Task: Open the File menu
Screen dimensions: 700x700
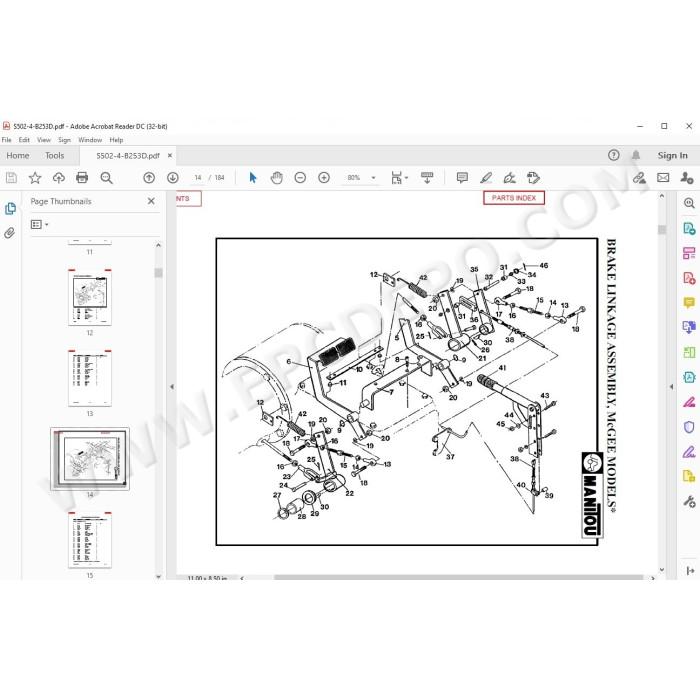Action: click(x=7, y=140)
